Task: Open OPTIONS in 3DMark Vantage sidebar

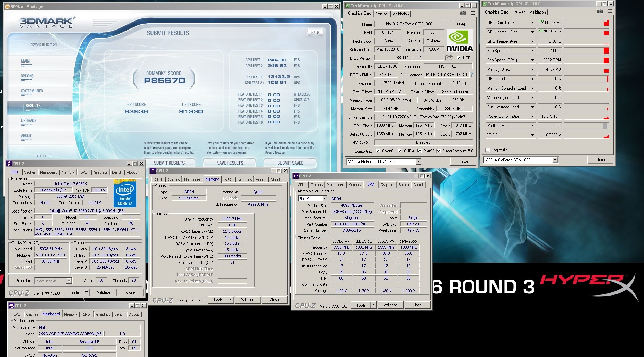Action: [27, 76]
